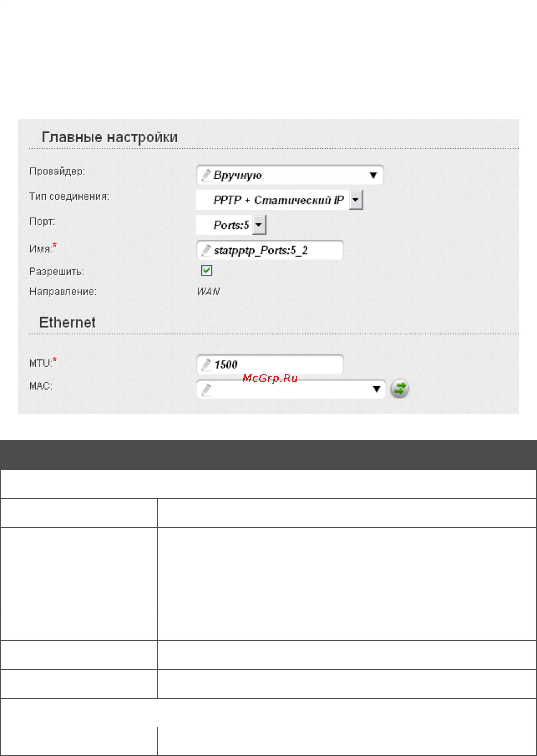Image resolution: width=537 pixels, height=756 pixels.
Task: Click the Направление label
Action: [x=63, y=292]
